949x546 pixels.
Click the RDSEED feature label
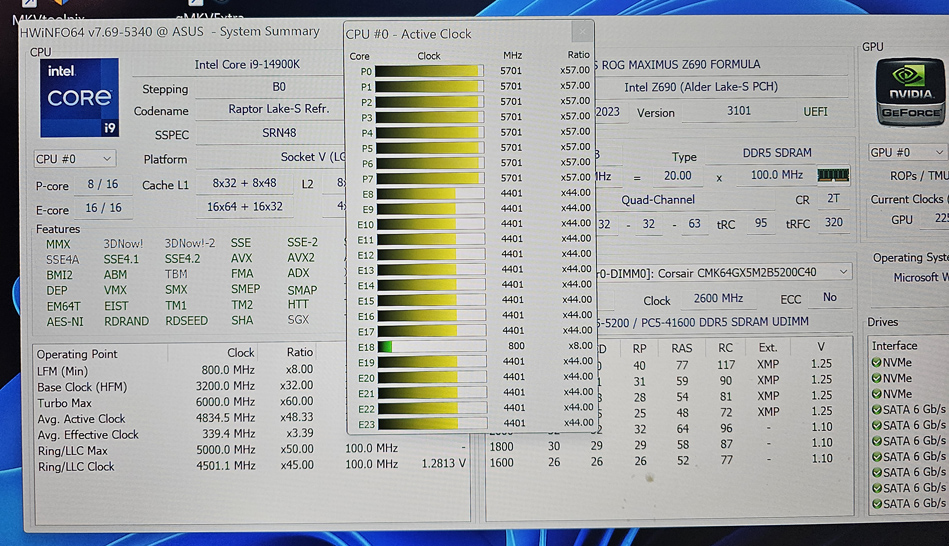click(186, 321)
